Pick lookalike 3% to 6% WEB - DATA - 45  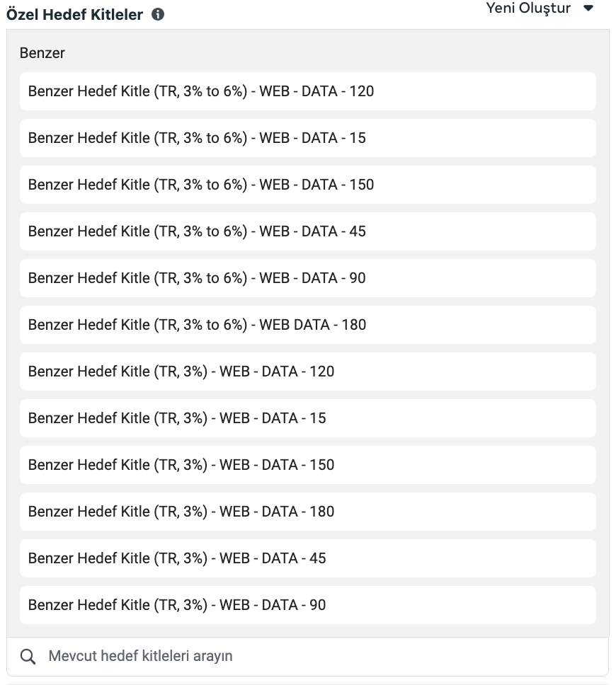pos(307,231)
